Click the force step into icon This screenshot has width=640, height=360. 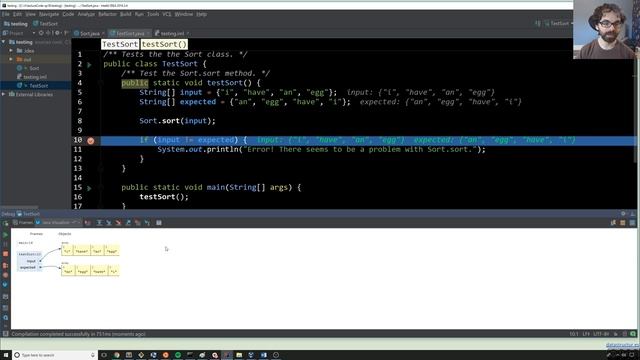tap(118, 223)
